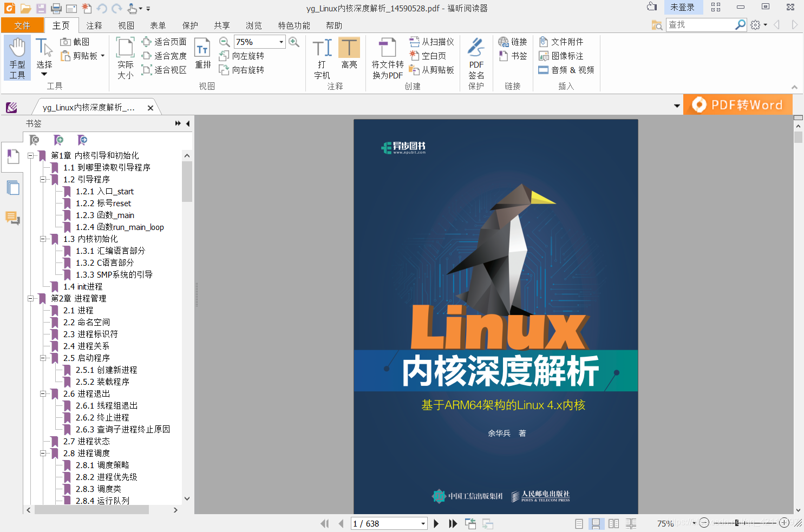Switch to continuous facing view mode
The image size is (804, 532).
[631, 523]
